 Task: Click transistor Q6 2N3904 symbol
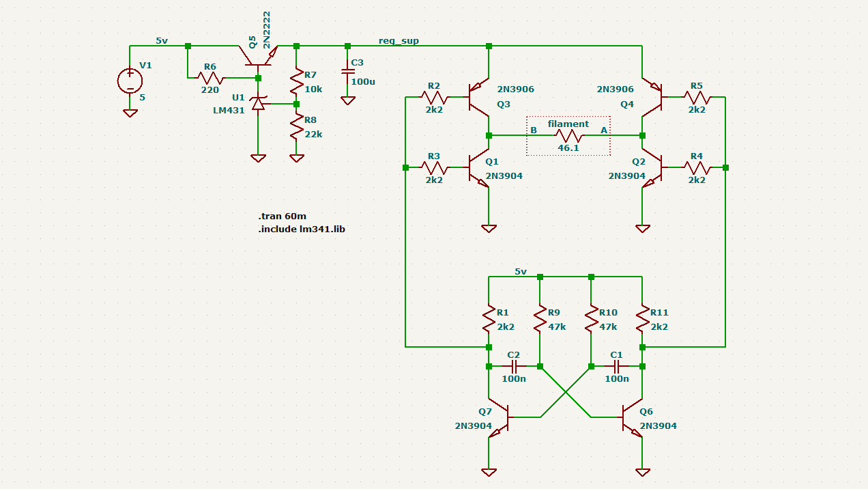(633, 417)
